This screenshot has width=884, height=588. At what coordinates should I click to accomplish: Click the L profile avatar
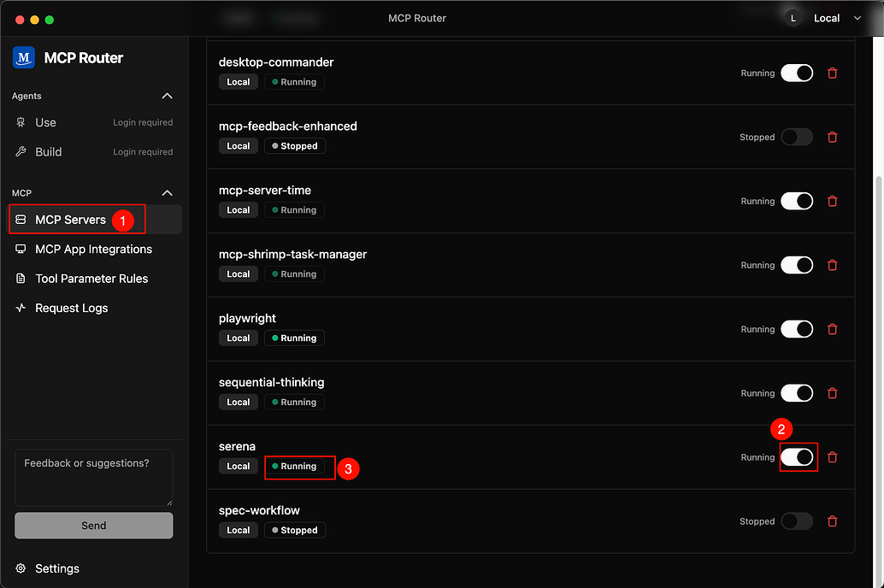[x=793, y=18]
